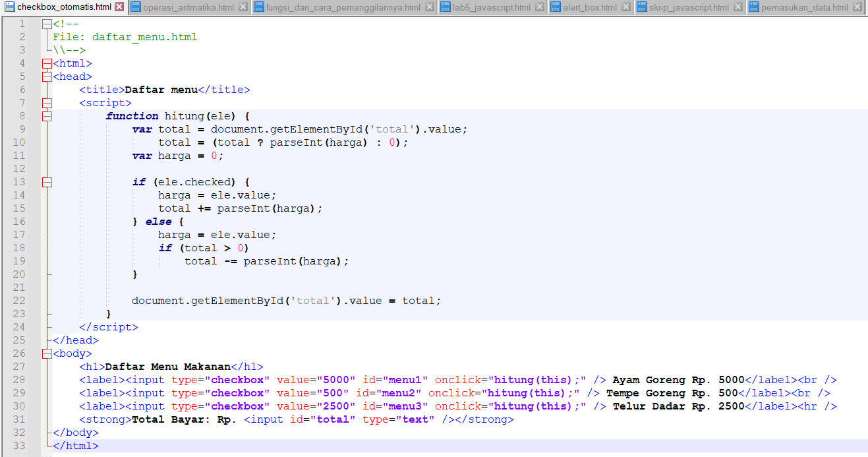Click the 'Daftar Menu Makanan' heading text
This screenshot has width=868, height=457.
168,367
